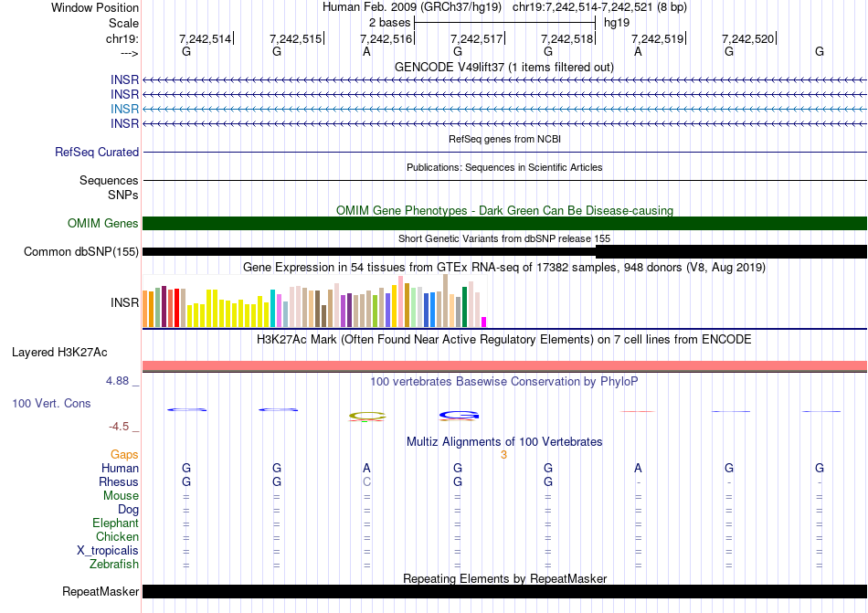
Task: Click the orange Gaps row label
Action: [x=124, y=454]
